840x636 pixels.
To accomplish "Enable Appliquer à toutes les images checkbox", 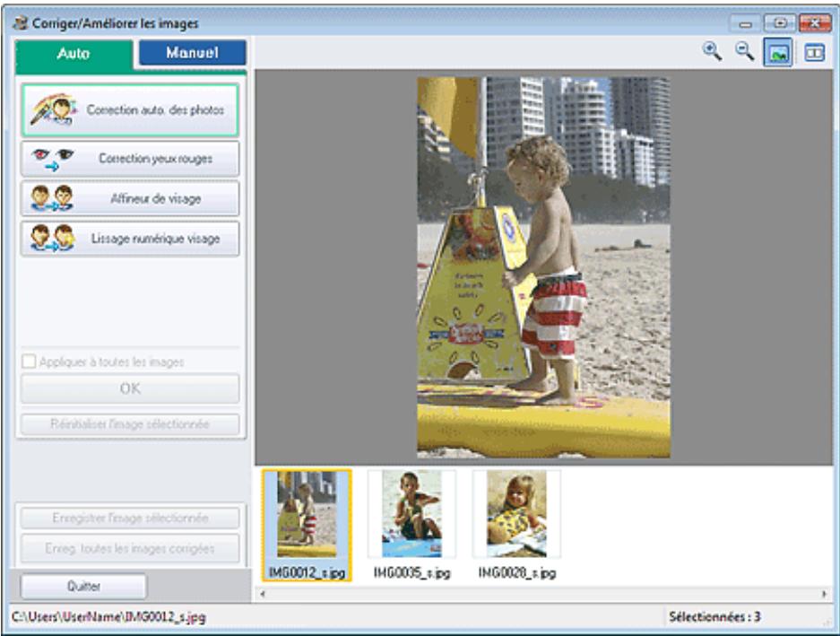I will tap(29, 362).
